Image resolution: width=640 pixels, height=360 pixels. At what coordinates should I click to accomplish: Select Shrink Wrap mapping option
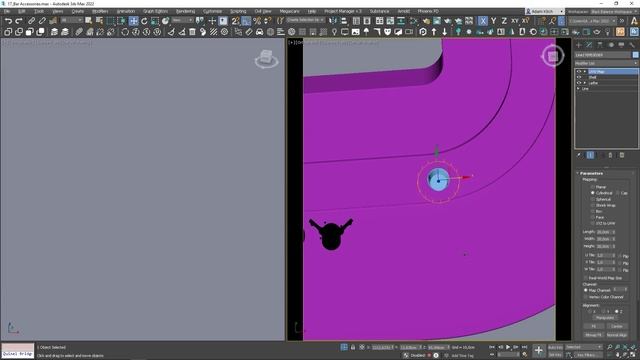[x=593, y=205]
